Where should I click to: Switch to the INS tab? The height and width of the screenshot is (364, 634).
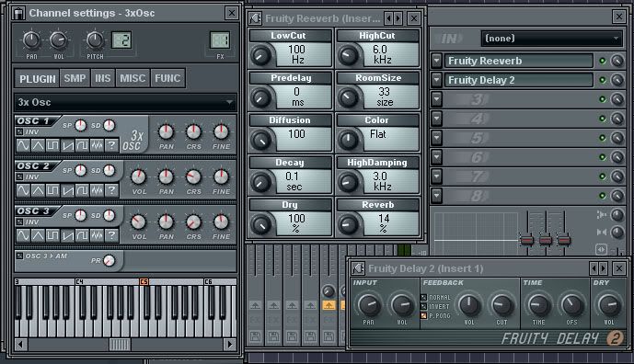tap(103, 78)
